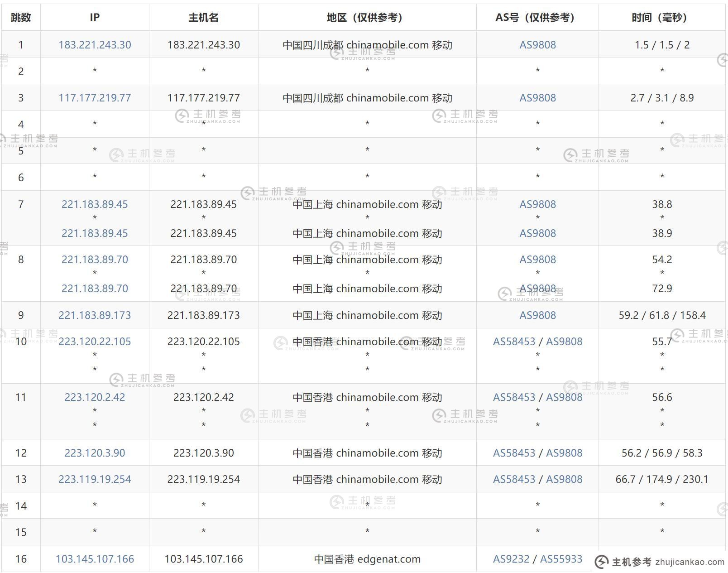Open the first 221.183.89.70 IP link in hop 8
Viewport: 728px width, 573px height.
click(95, 260)
